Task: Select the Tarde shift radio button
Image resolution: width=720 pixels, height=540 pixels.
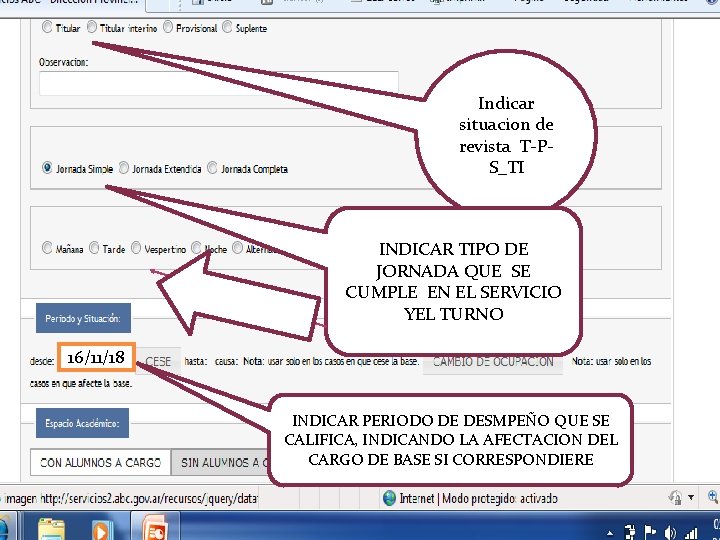Action: click(x=94, y=248)
